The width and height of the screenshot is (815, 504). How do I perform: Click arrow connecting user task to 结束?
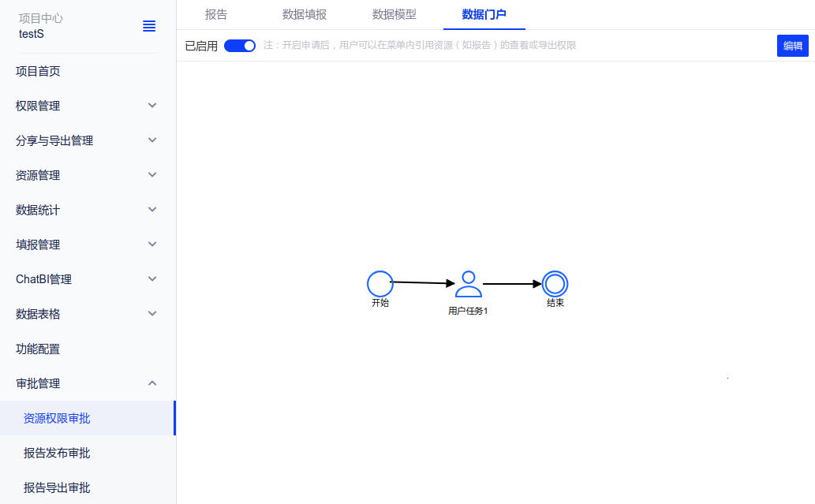512,284
